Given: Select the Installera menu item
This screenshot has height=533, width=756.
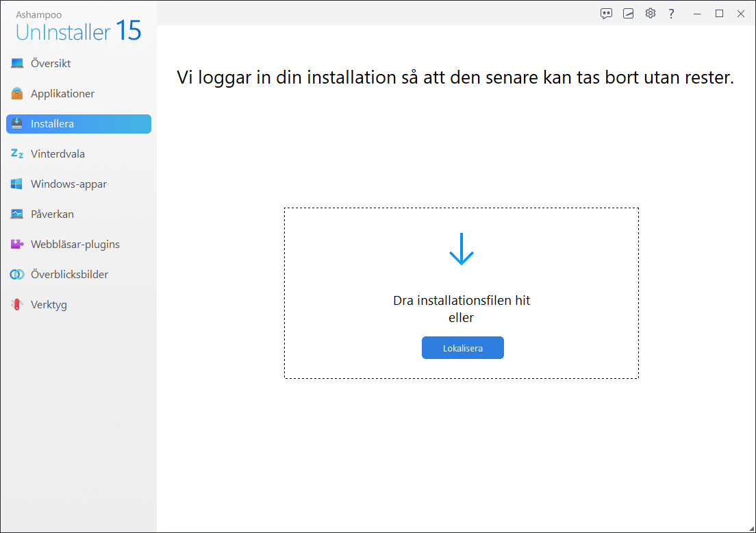Looking at the screenshot, I should click(79, 124).
